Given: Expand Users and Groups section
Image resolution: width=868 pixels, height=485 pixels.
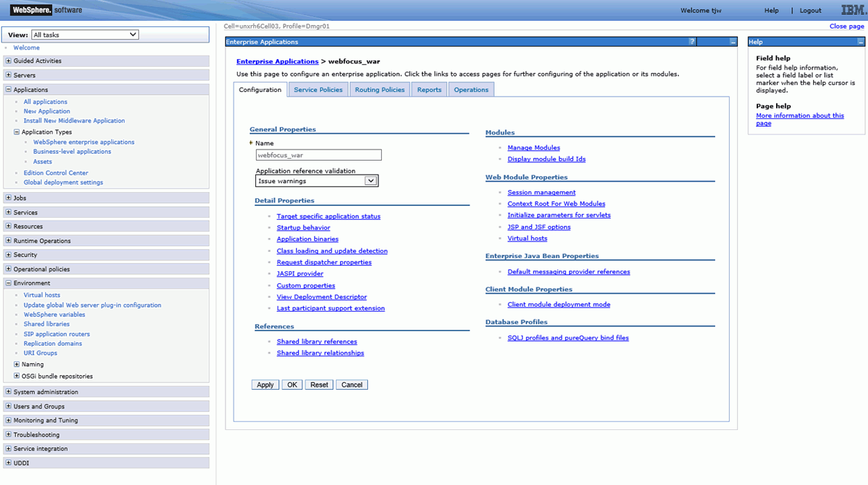Looking at the screenshot, I should 8,406.
